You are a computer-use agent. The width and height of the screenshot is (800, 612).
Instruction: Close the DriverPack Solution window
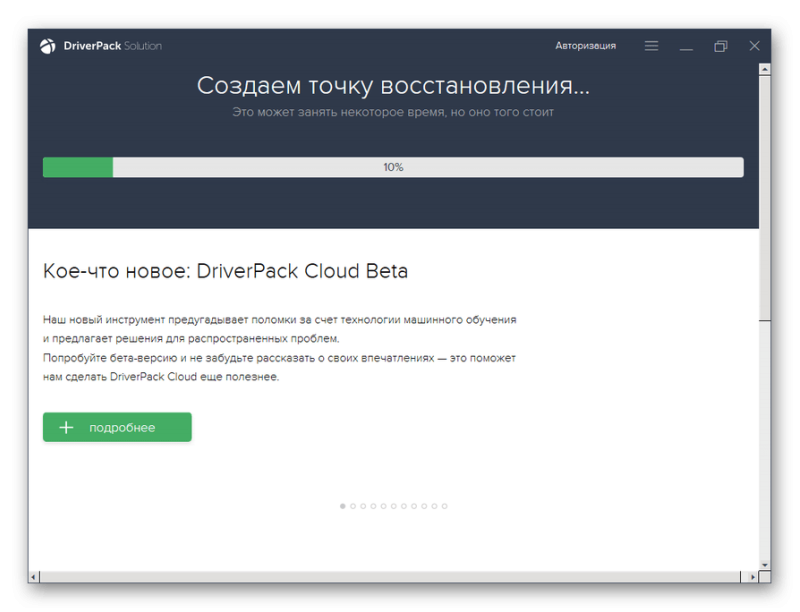754,46
